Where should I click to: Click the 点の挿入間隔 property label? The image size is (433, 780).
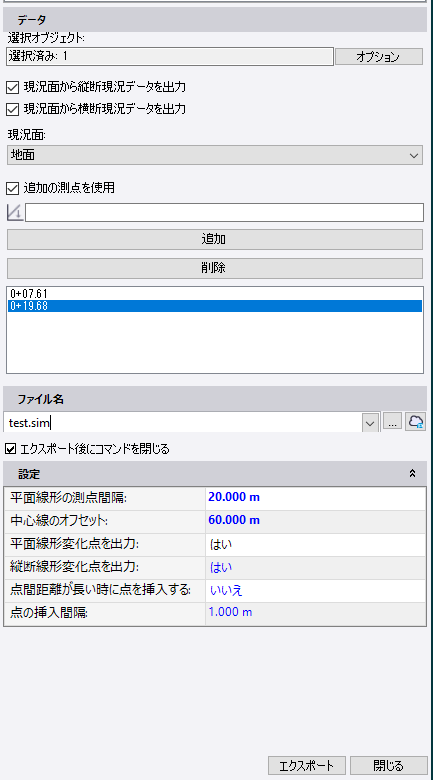tap(49, 613)
